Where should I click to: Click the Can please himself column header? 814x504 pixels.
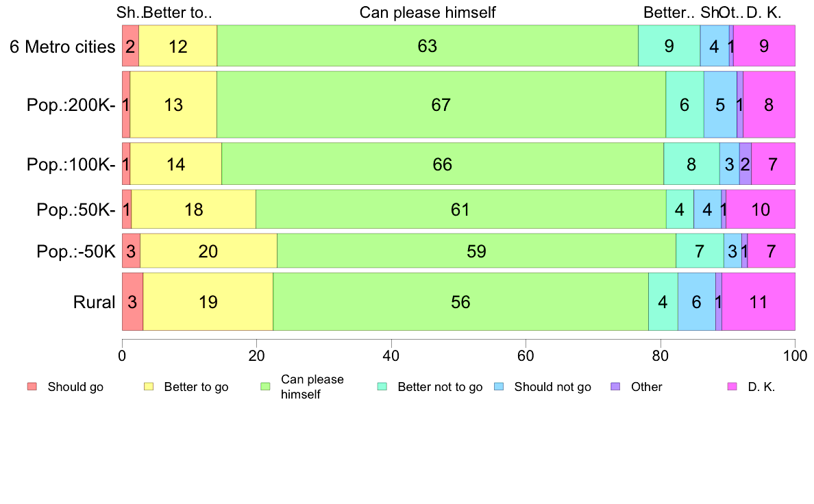click(428, 12)
